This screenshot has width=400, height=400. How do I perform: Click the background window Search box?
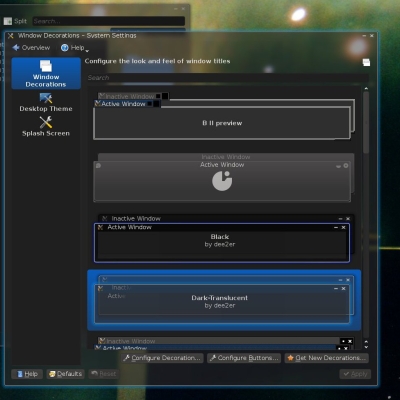[x=109, y=21]
